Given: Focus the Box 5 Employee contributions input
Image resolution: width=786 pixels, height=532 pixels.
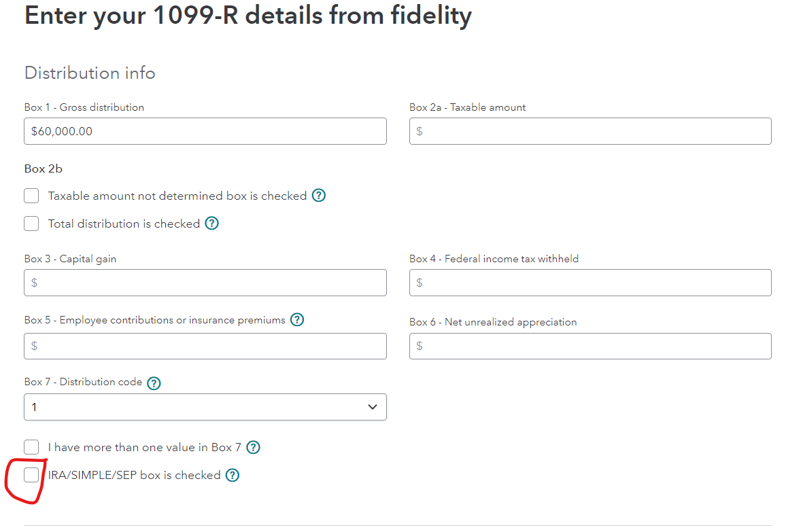Looking at the screenshot, I should click(205, 346).
